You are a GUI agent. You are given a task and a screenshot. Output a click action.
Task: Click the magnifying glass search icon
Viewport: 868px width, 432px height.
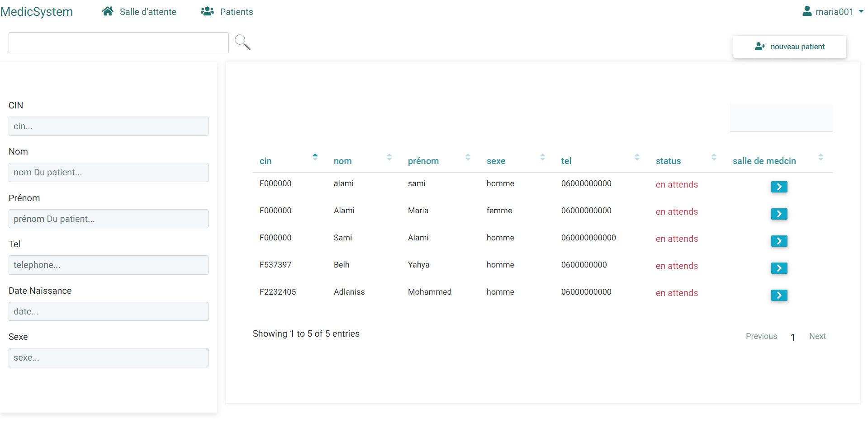tap(242, 42)
